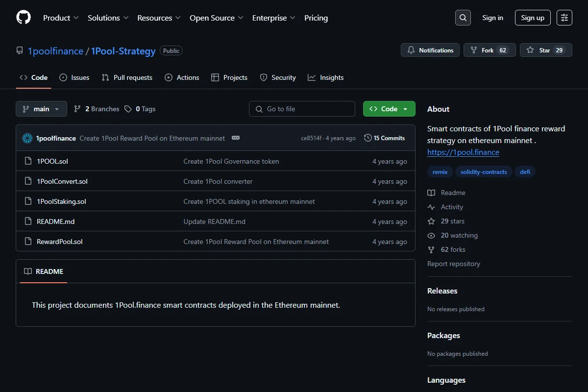Expand the main branch dropdown
Image resolution: width=588 pixels, height=392 pixels.
41,109
